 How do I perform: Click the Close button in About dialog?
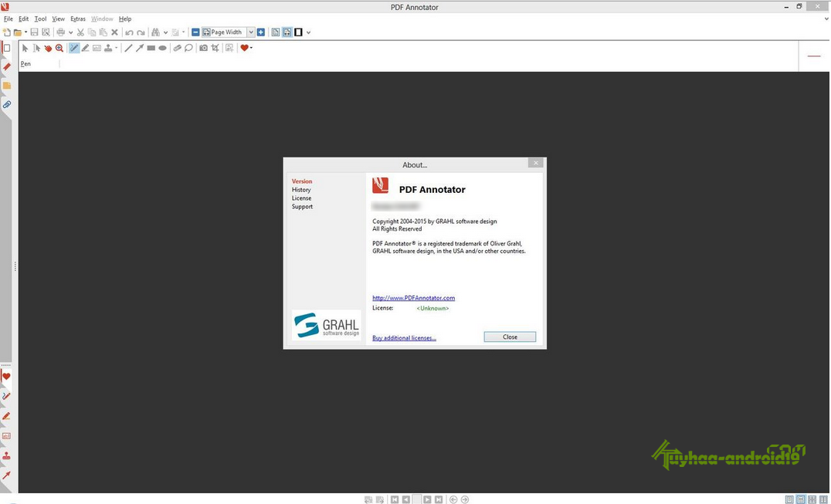[x=510, y=337]
